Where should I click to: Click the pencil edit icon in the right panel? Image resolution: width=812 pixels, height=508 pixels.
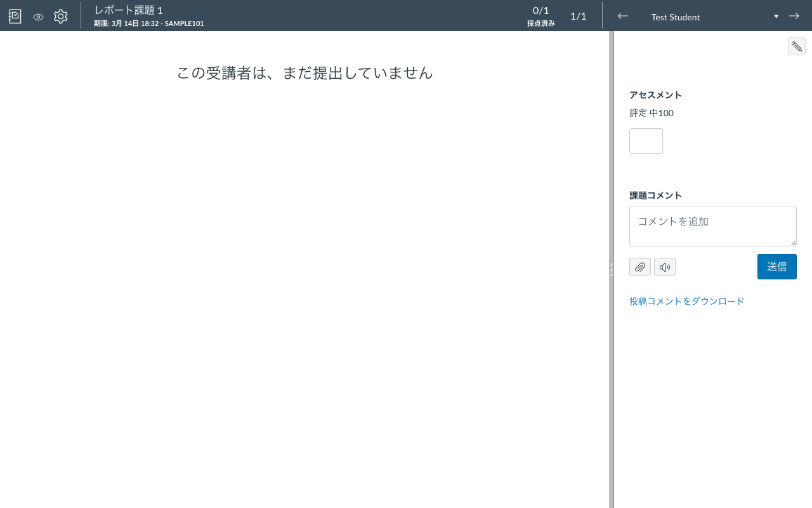(x=797, y=46)
